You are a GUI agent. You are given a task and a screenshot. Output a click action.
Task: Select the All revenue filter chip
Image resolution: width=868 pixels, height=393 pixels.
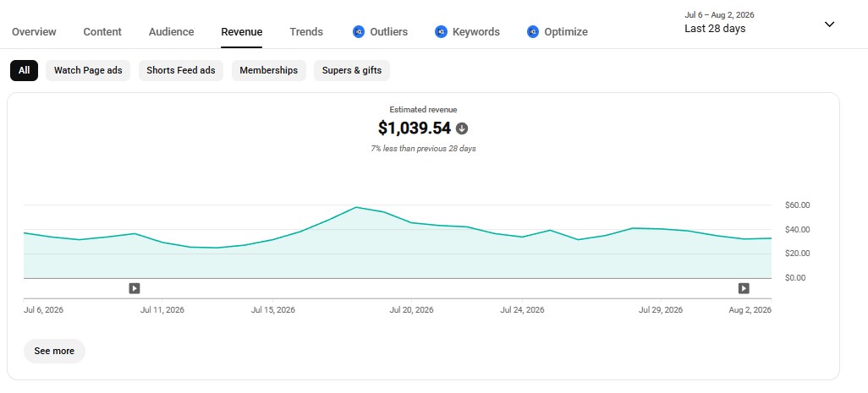(x=24, y=70)
